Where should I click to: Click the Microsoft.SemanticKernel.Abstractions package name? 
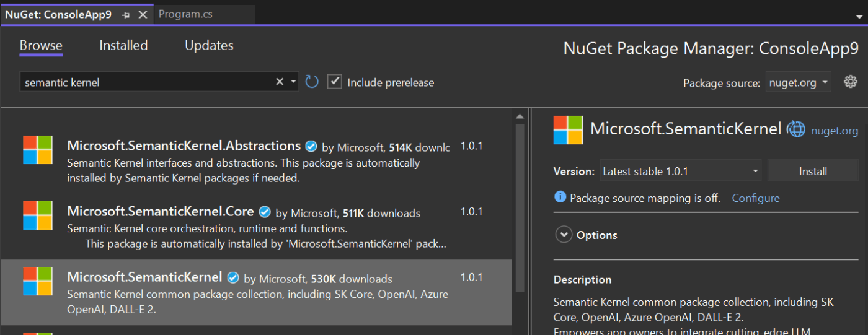tap(184, 146)
